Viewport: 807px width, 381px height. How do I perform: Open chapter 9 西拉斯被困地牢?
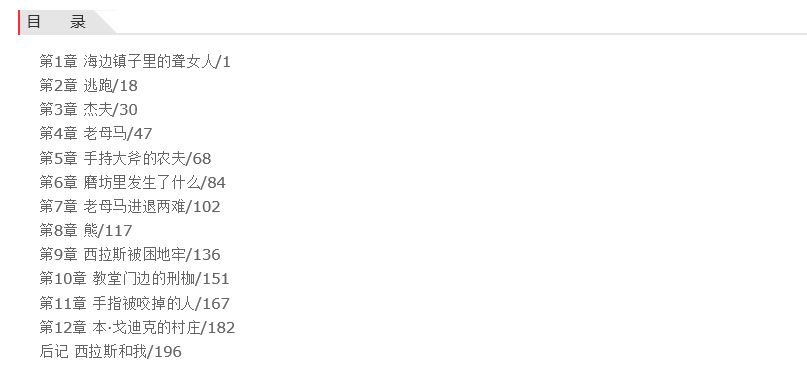130,254
